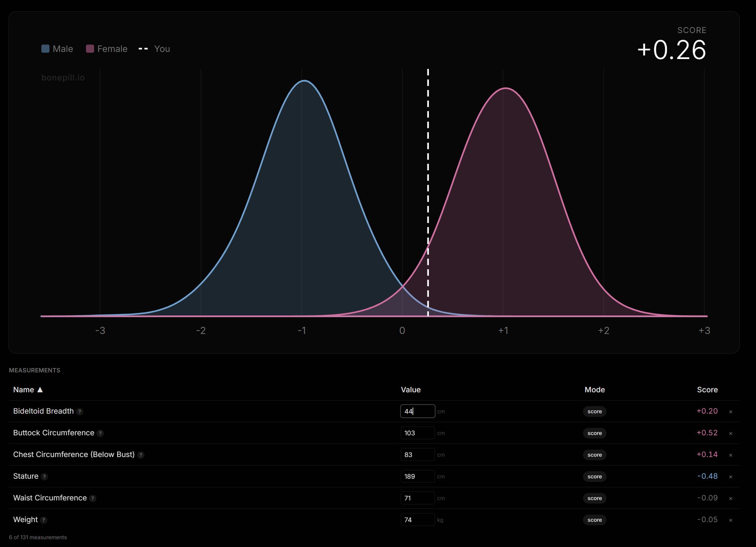Open help tooltip for Buttock Circumference

pyautogui.click(x=100, y=433)
